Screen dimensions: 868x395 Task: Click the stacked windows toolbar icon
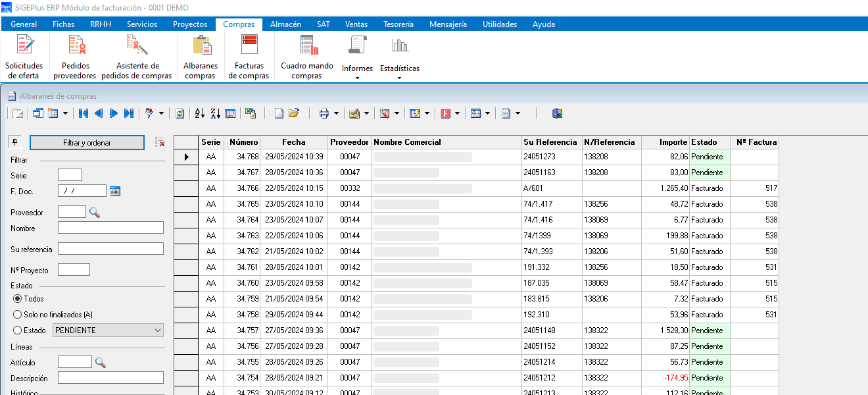coord(37,113)
